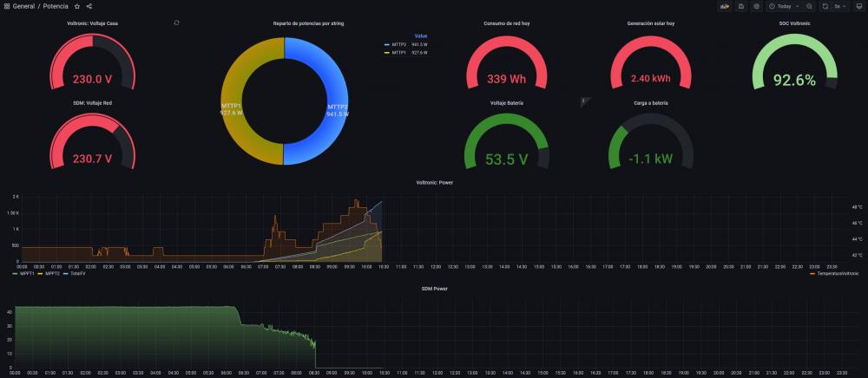Save the dashboard with disk icon
Screen dimensions: 868x378
[x=741, y=6]
